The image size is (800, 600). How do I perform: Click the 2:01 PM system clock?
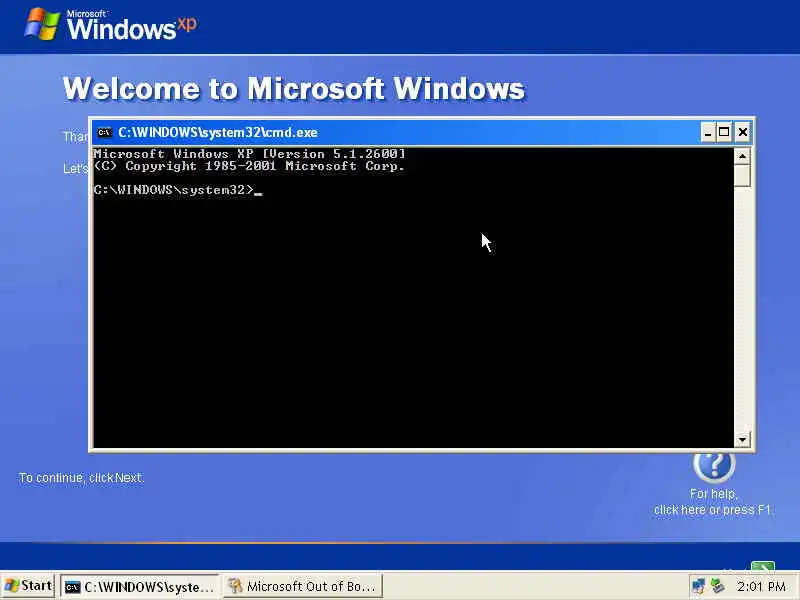pyautogui.click(x=761, y=587)
